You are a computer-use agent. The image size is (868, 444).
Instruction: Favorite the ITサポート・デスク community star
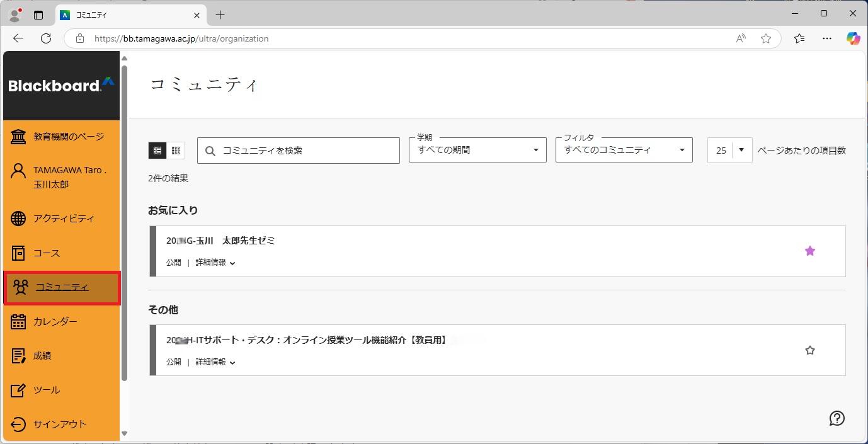point(810,351)
